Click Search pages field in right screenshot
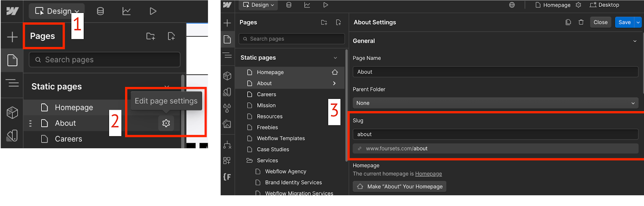This screenshot has height=206, width=644. 292,39
